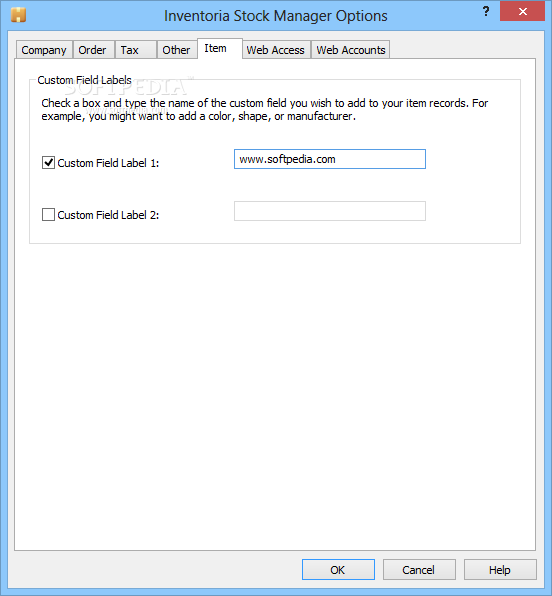Click the question mark help icon
Viewport: 552px width, 596px height.
click(x=486, y=11)
